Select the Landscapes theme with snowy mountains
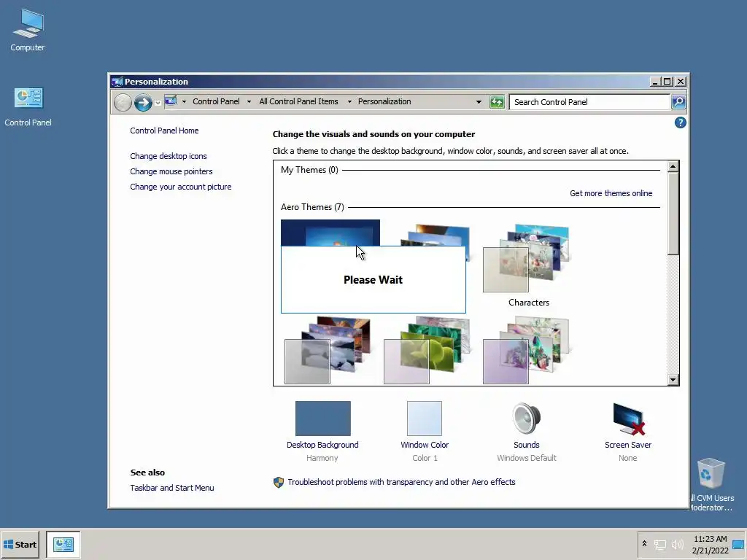The width and height of the screenshot is (747, 560). coord(328,351)
